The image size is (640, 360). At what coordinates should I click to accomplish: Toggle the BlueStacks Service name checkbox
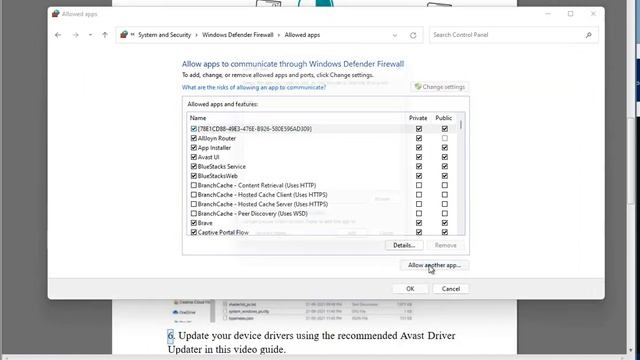(194, 166)
